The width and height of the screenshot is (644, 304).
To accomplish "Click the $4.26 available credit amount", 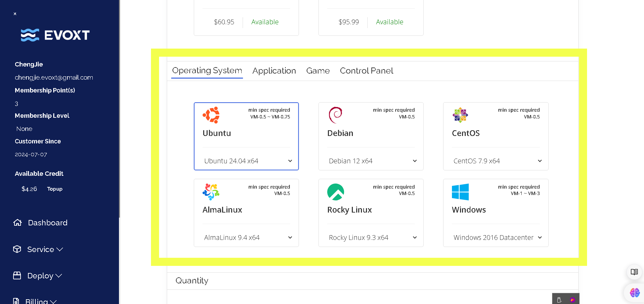I will tap(29, 189).
